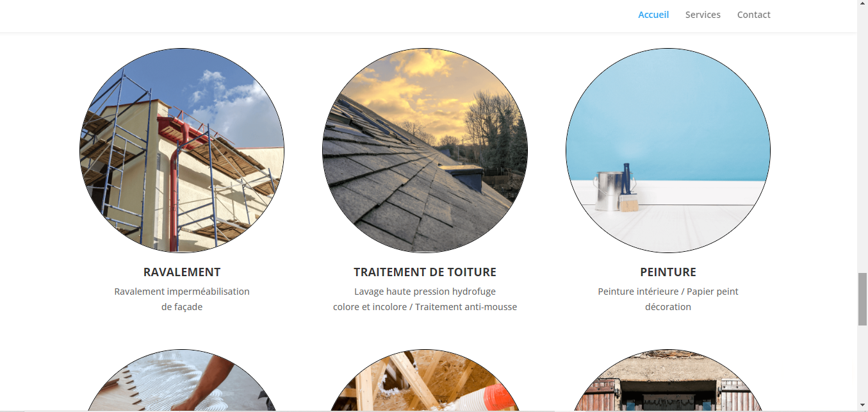Click the PEINTURE heading
Image resolution: width=868 pixels, height=412 pixels.
click(668, 272)
